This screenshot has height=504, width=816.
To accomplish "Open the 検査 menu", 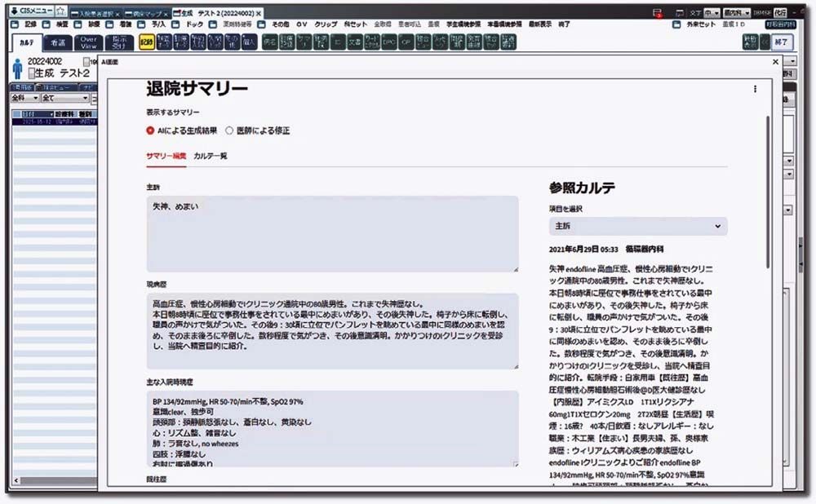I will [x=62, y=24].
